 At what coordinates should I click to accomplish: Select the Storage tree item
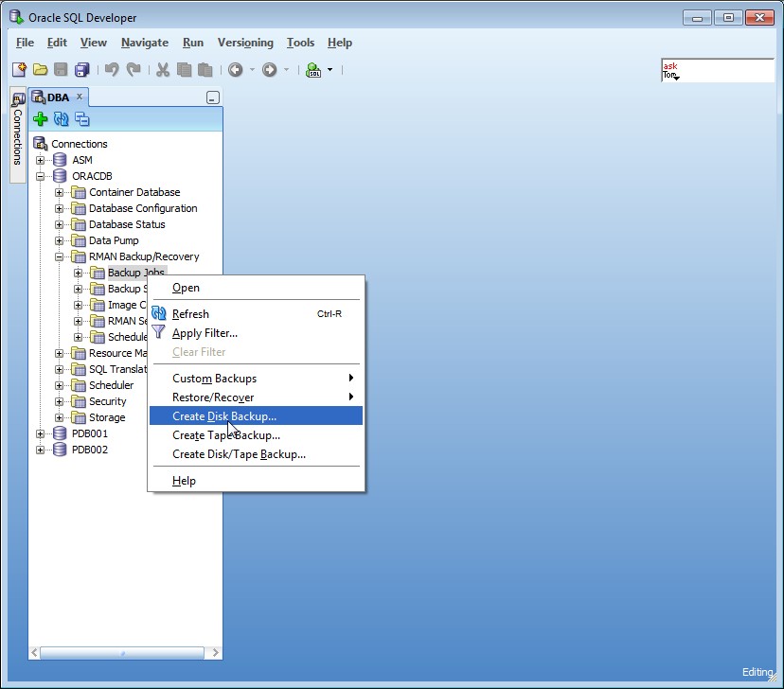107,417
